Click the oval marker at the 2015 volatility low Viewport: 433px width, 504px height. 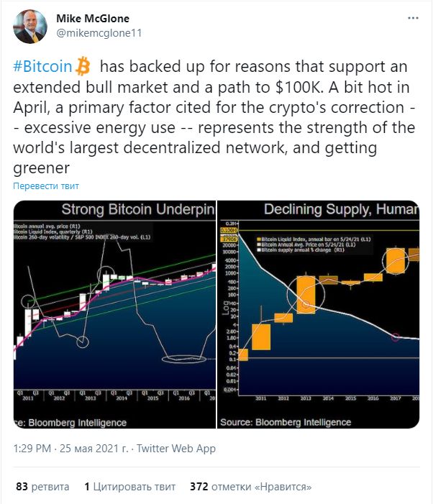tap(184, 359)
